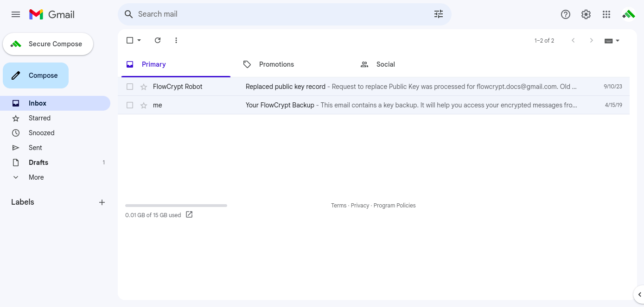The height and width of the screenshot is (307, 644).
Task: Open the Drafts folder
Action: pyautogui.click(x=55, y=163)
